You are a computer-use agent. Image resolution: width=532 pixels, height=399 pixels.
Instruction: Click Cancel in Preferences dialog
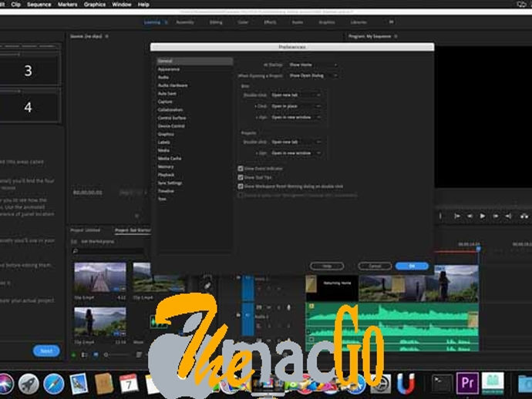point(375,266)
